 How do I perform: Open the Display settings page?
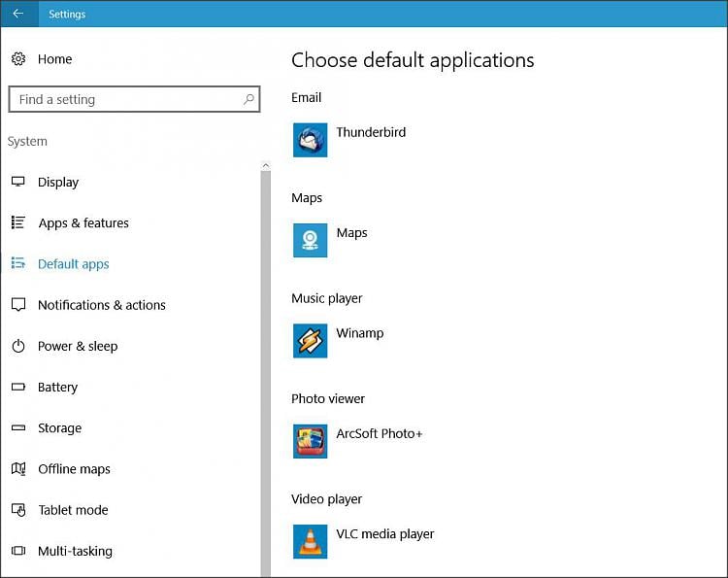[x=58, y=183]
